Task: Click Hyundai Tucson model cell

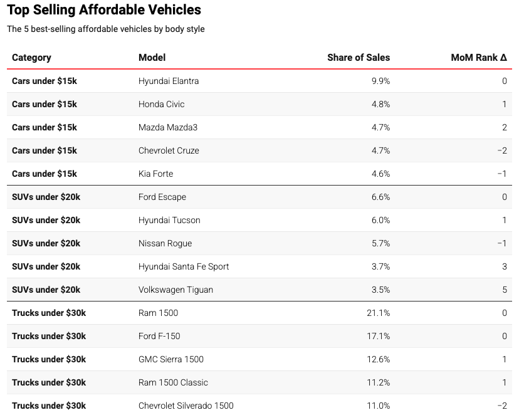Action: (169, 220)
